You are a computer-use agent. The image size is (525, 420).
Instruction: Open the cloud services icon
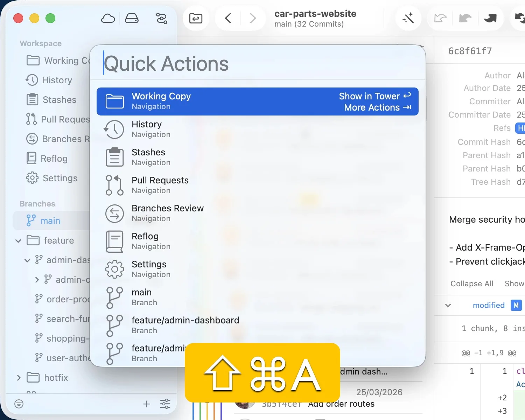(x=108, y=18)
